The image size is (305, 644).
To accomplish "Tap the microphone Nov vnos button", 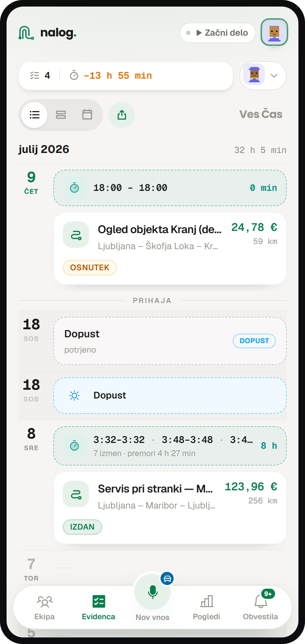I will click(x=152, y=592).
